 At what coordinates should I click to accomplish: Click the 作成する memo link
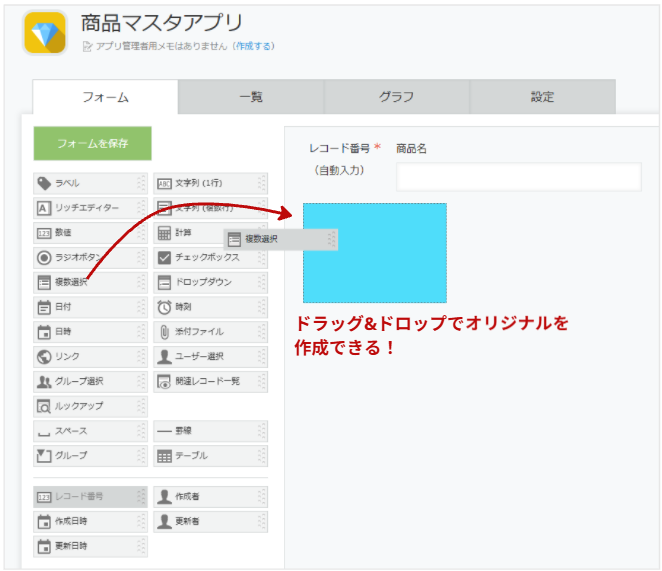(254, 46)
